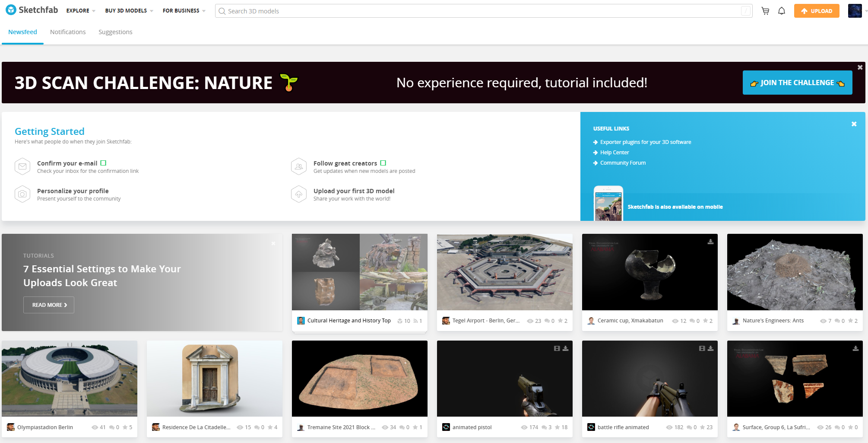The image size is (868, 443).
Task: Click the Follow great creators icon
Action: click(x=299, y=166)
